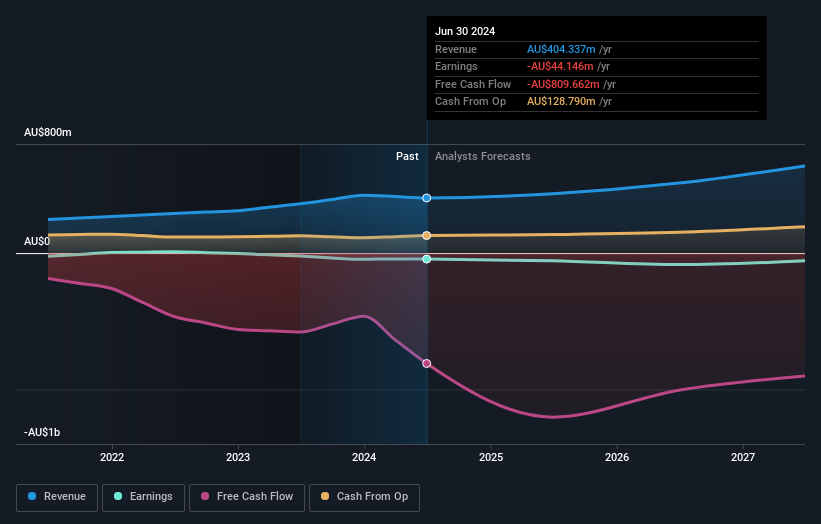This screenshot has height=524, width=821.
Task: Click the Analysts Forecasts label
Action: 483,157
